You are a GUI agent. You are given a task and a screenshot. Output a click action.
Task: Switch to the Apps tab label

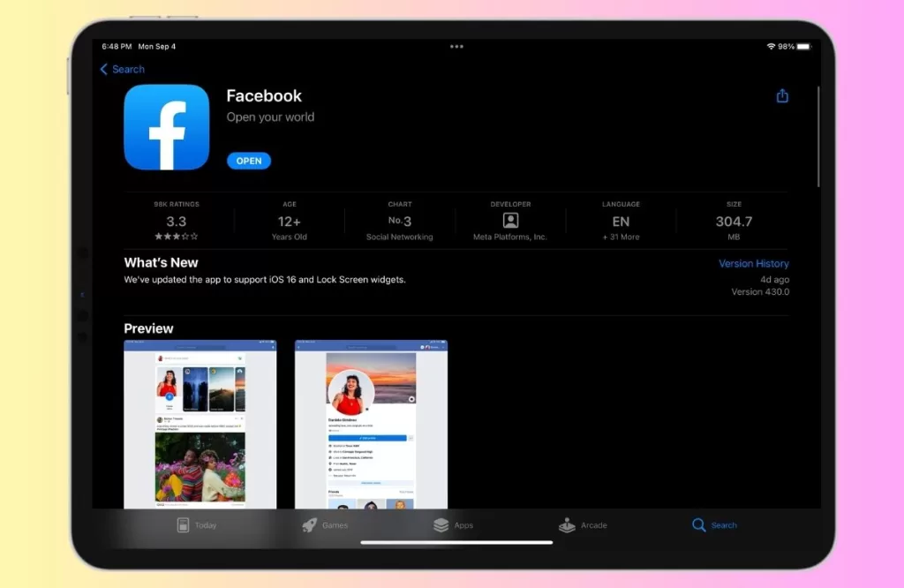463,525
